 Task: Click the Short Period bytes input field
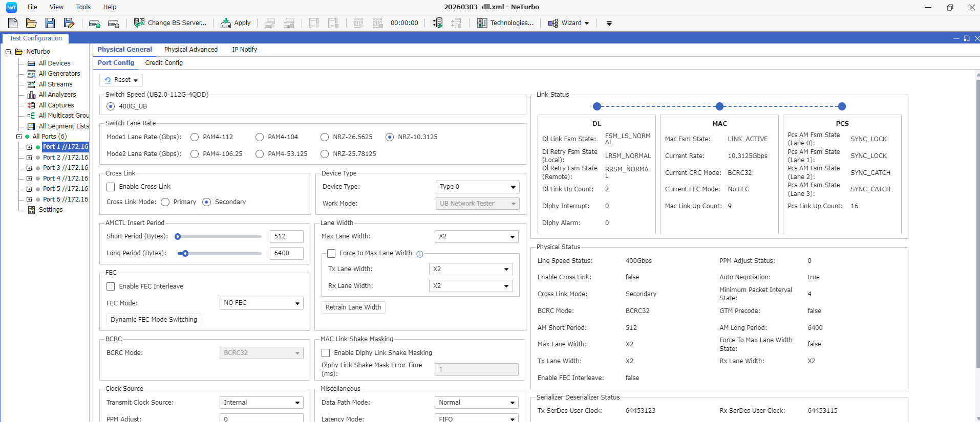point(286,236)
